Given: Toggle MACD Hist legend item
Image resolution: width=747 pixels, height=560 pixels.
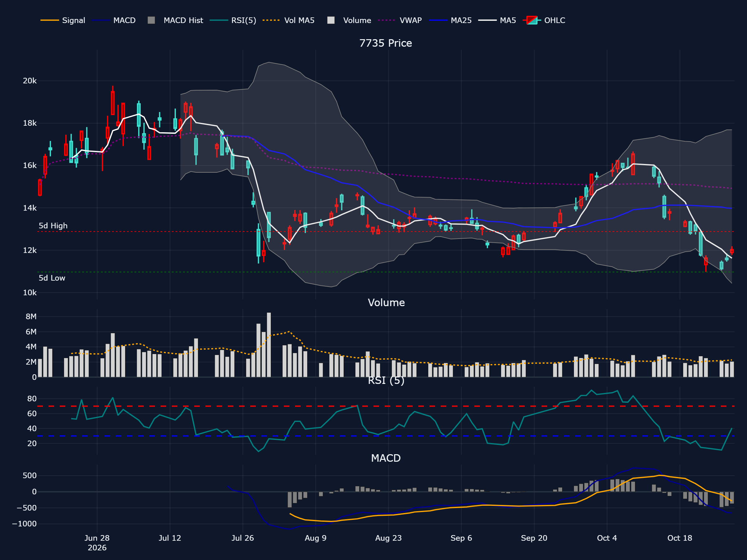Looking at the screenshot, I should pos(175,20).
